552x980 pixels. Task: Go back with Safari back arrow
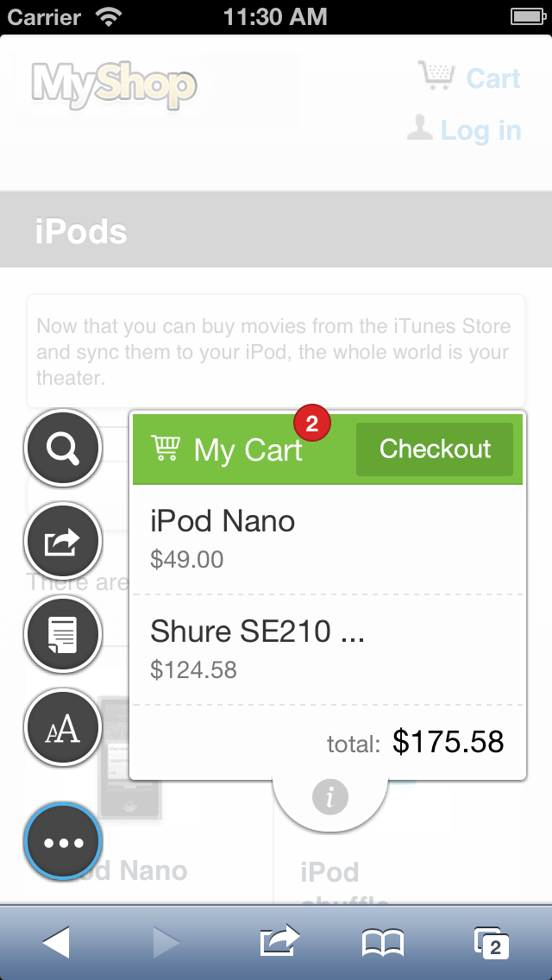56,942
